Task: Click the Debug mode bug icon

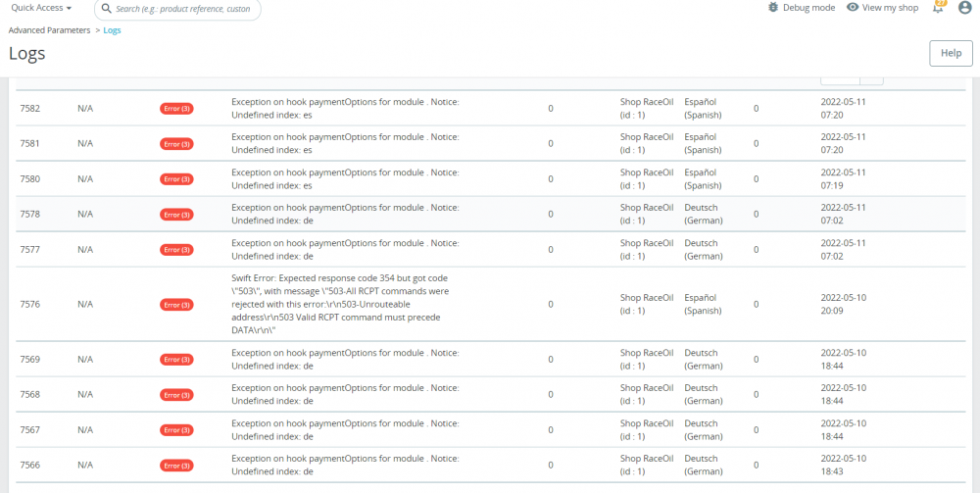Action: (773, 8)
